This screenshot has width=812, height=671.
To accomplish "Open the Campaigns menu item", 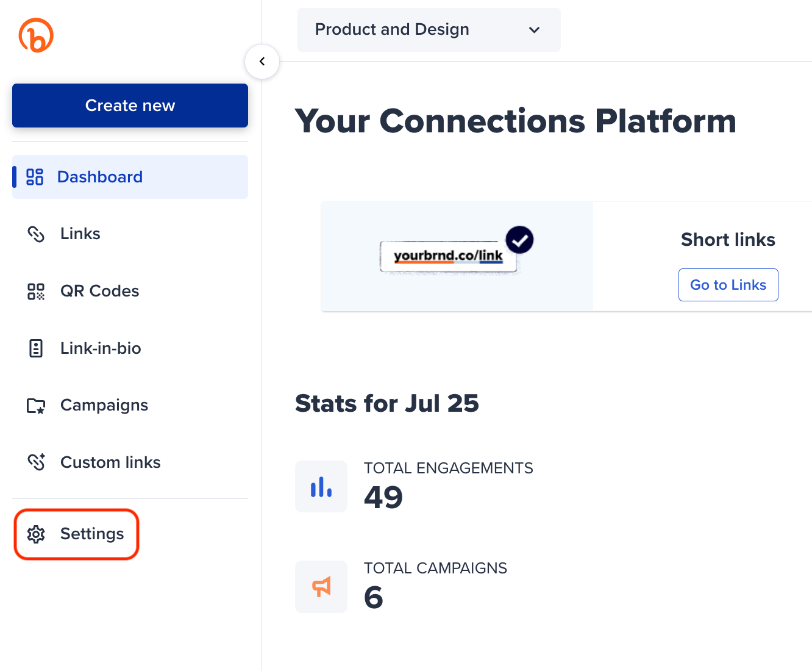I will (x=130, y=405).
